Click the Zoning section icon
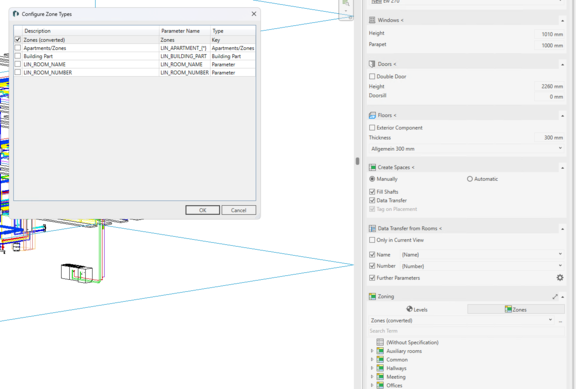This screenshot has height=389, width=576. 372,296
